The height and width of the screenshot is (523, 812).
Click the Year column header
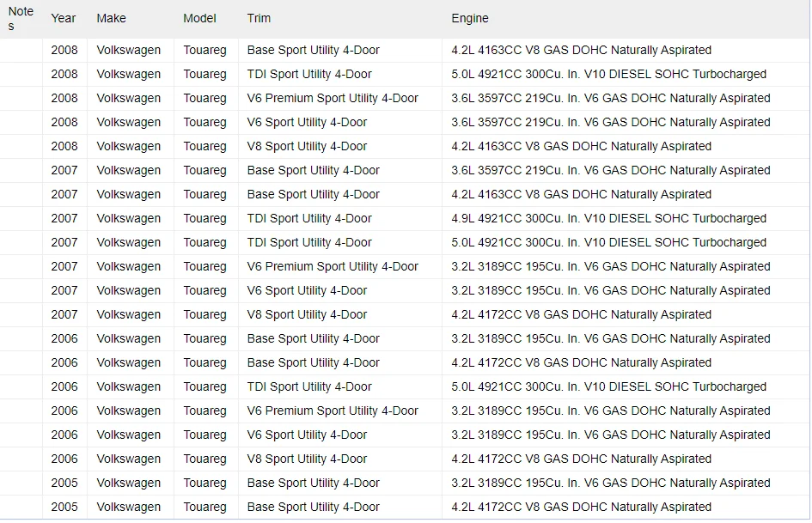(x=64, y=18)
